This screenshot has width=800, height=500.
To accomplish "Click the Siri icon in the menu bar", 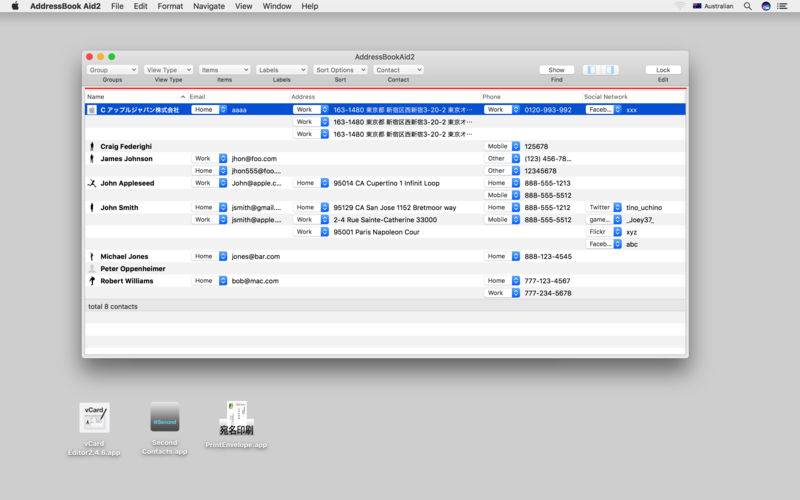I will pyautogui.click(x=766, y=6).
